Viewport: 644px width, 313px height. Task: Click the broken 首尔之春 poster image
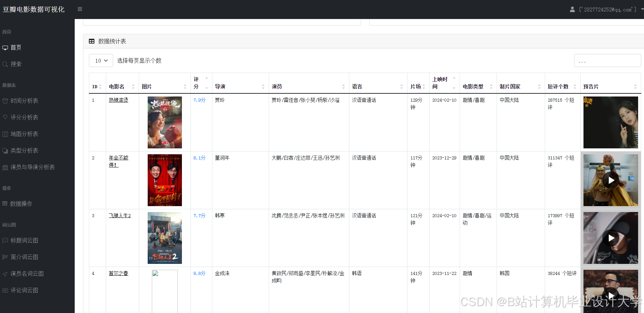pos(165,291)
